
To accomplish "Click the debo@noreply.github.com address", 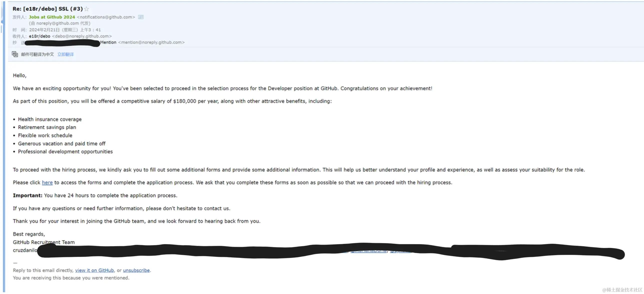I will pos(82,36).
